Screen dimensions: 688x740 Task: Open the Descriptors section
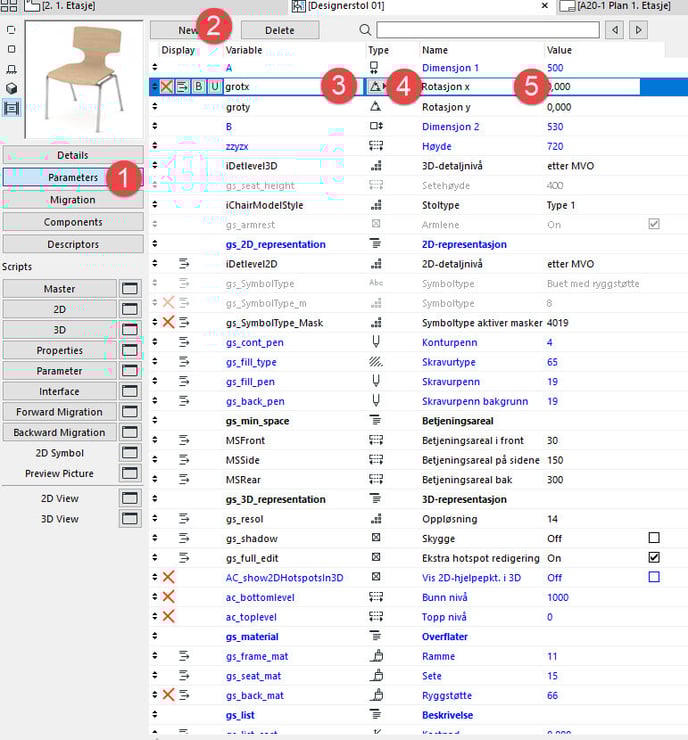(73, 244)
